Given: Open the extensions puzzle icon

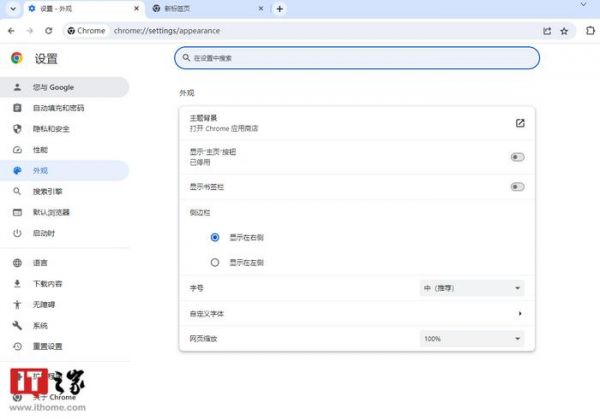Looking at the screenshot, I should (589, 31).
